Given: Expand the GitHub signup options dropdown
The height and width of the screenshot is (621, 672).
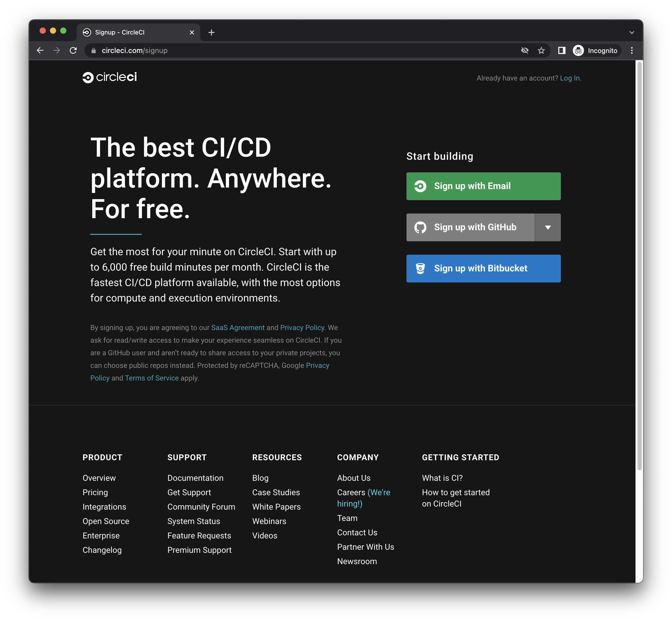Looking at the screenshot, I should click(547, 227).
